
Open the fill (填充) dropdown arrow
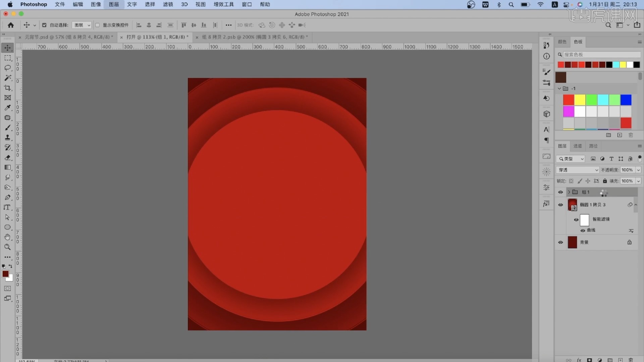pos(638,181)
